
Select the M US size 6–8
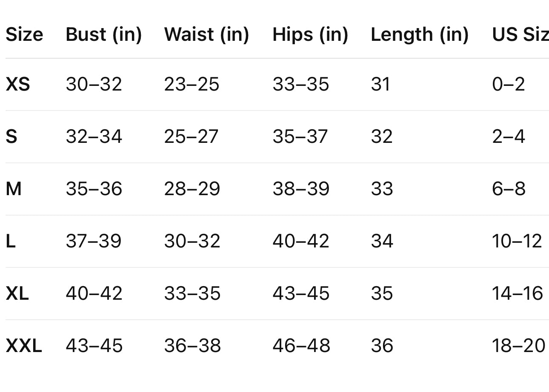[x=509, y=189]
